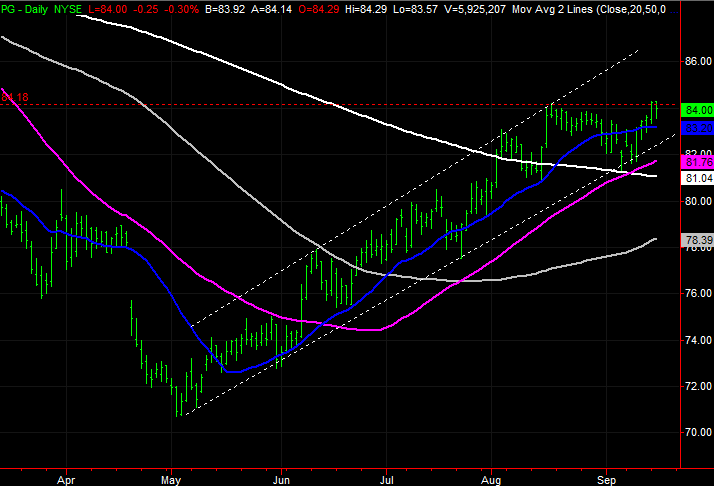The image size is (714, 486).
Task: Click the L=84.00 last price value
Action: tap(108, 9)
